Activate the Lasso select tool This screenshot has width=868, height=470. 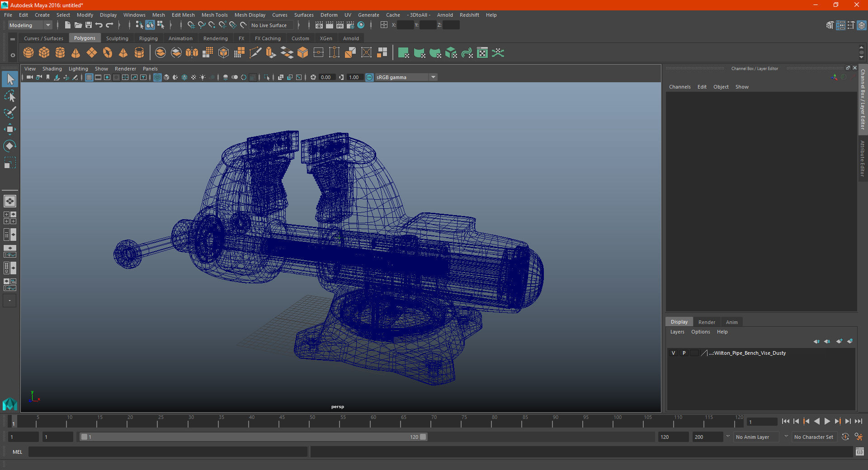(10, 96)
